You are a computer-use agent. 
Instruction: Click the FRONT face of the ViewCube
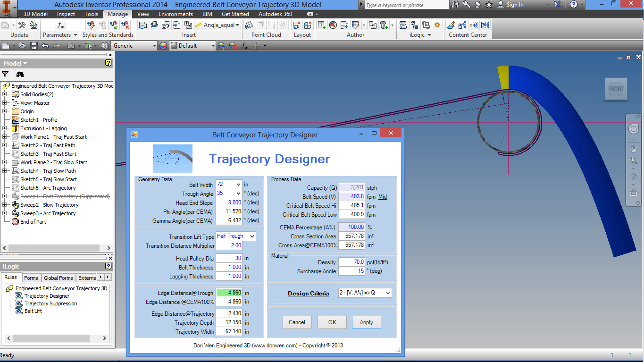click(x=616, y=89)
